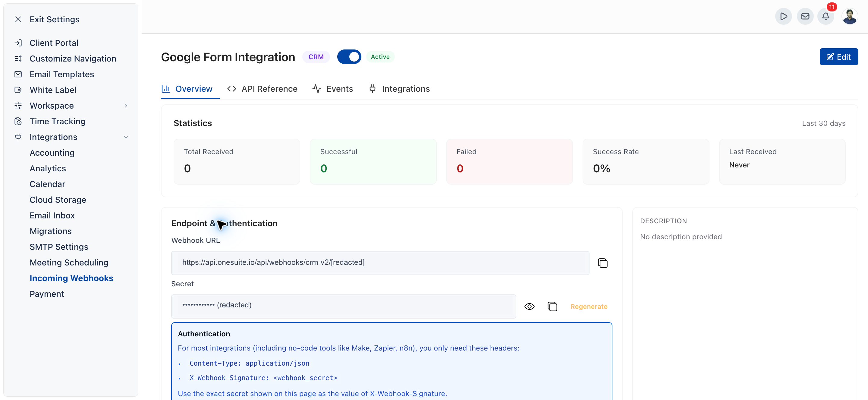Toggle the Active integration switch off
Viewport: 868px width, 400px height.
click(x=349, y=57)
